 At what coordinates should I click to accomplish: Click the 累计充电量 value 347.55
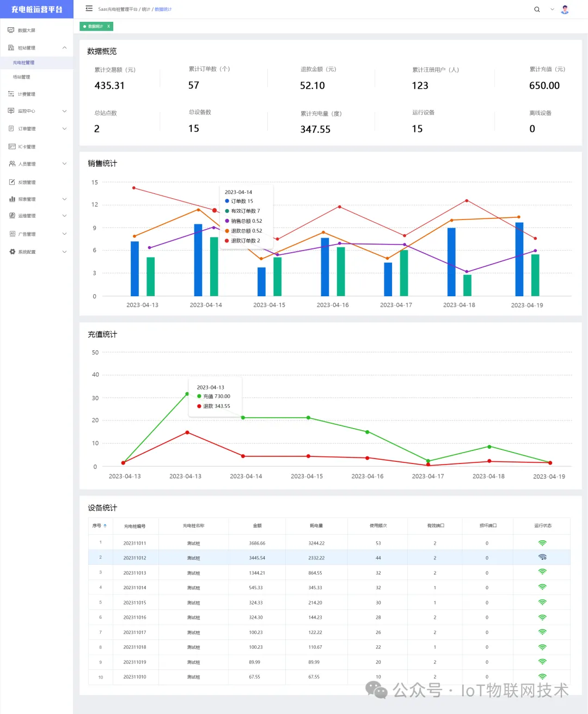[x=315, y=129]
